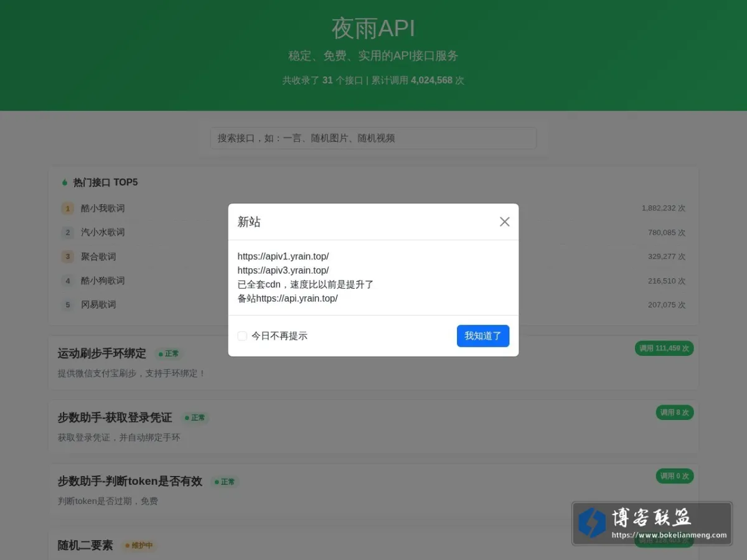The image size is (747, 560).
Task: Click the rank 3 badge beside 聚合歌词
Action: tap(68, 256)
